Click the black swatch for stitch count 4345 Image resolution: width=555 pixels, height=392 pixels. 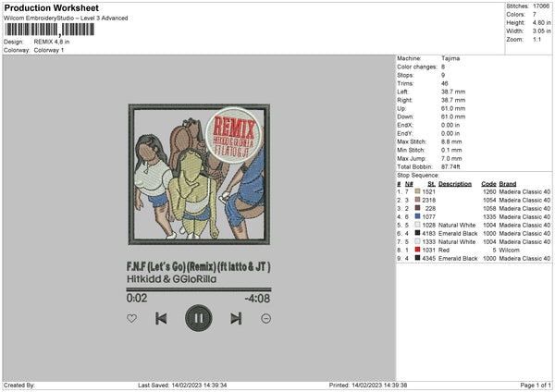(x=417, y=258)
